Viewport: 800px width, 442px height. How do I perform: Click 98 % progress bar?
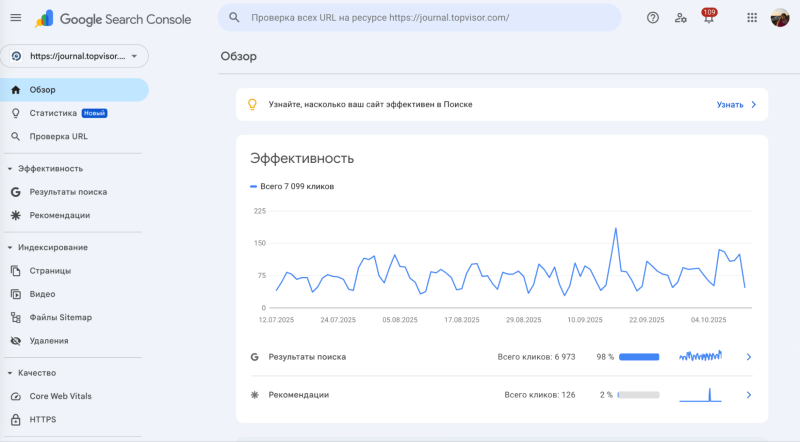(639, 357)
